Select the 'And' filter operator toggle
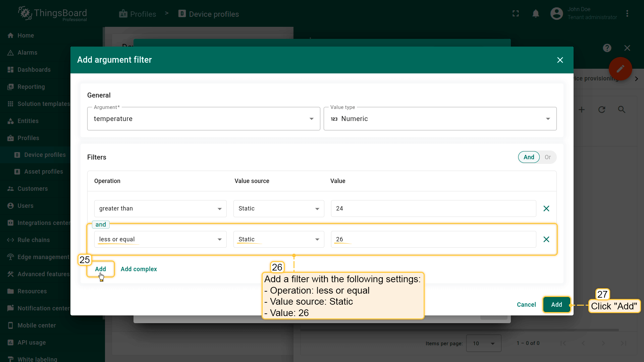The image size is (644, 362). [529, 157]
